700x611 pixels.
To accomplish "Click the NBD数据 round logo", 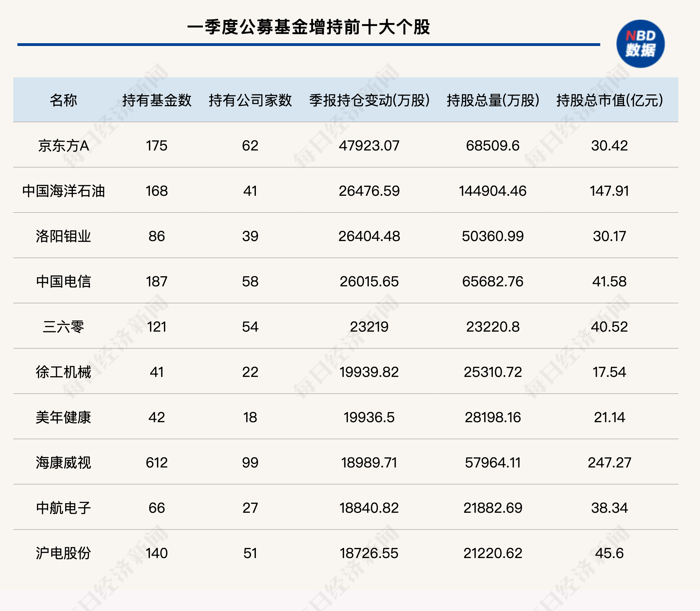I will coord(640,44).
